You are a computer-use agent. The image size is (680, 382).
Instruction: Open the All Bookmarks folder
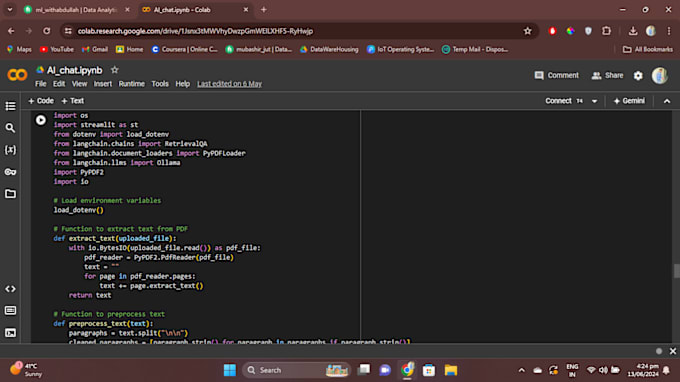648,49
